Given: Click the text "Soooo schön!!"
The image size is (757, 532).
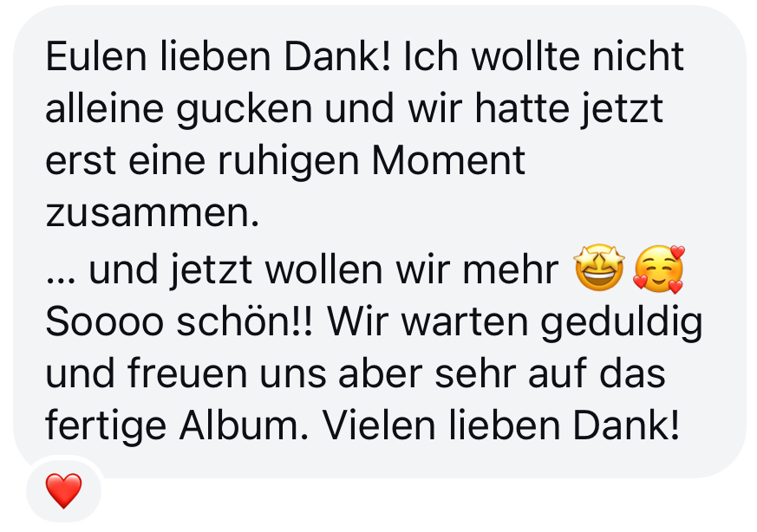Looking at the screenshot, I should (x=179, y=321).
